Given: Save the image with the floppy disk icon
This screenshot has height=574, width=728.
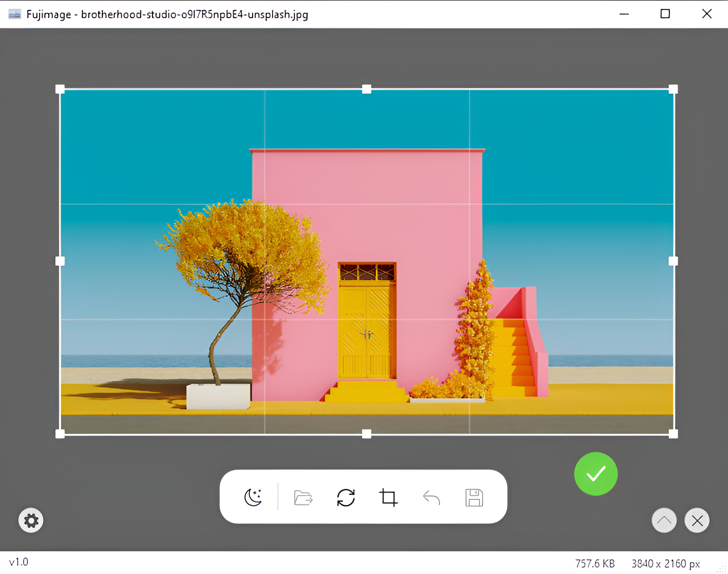Looking at the screenshot, I should click(474, 498).
